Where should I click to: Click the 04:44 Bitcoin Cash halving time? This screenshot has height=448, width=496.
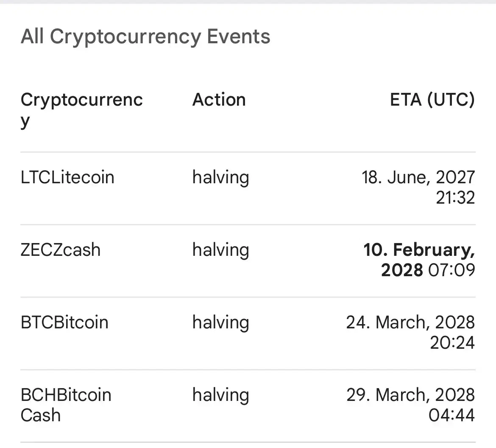451,415
